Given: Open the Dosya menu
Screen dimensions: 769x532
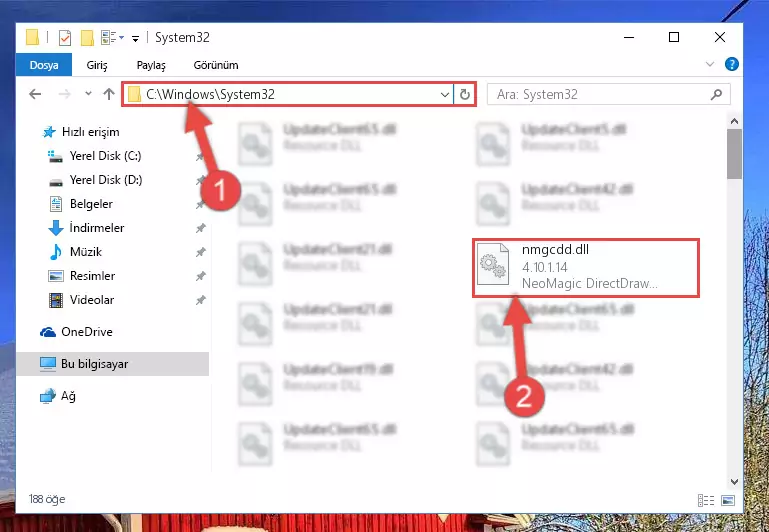Looking at the screenshot, I should (x=44, y=65).
